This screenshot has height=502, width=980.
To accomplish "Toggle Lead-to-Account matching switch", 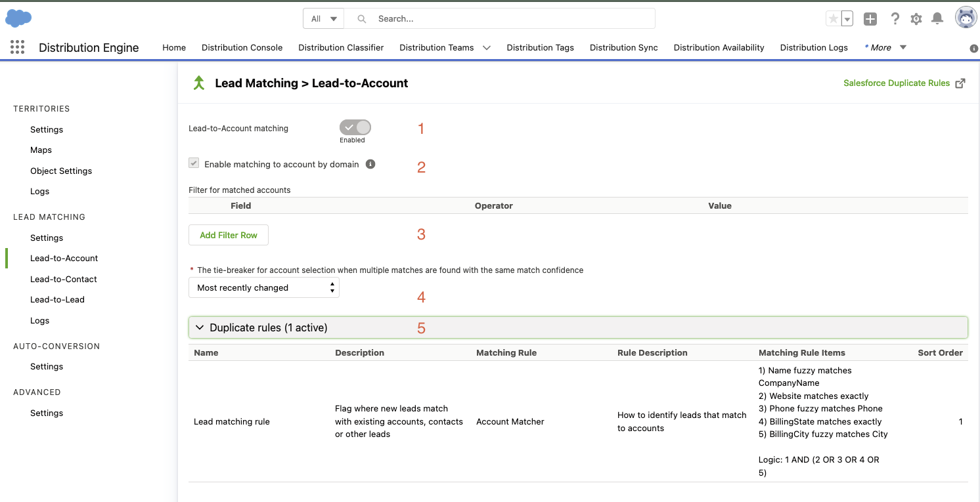I will click(x=355, y=127).
